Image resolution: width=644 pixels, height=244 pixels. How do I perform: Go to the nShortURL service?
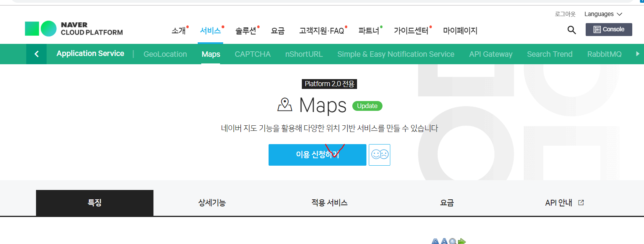coord(304,54)
